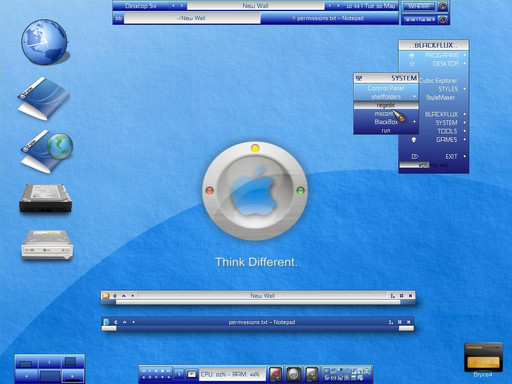Select a workspace in the desktop pager
This screenshot has height=384, width=512.
tap(50, 369)
